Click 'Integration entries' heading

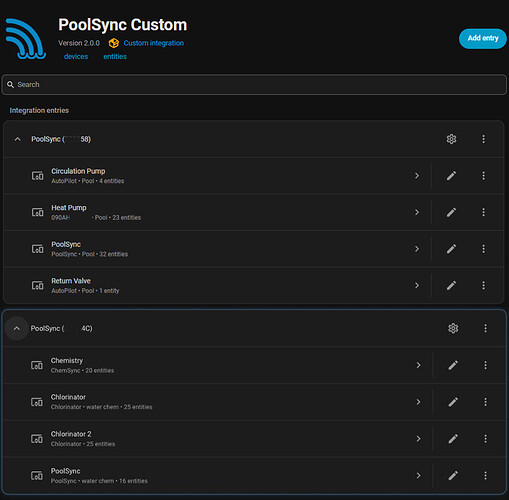39,110
